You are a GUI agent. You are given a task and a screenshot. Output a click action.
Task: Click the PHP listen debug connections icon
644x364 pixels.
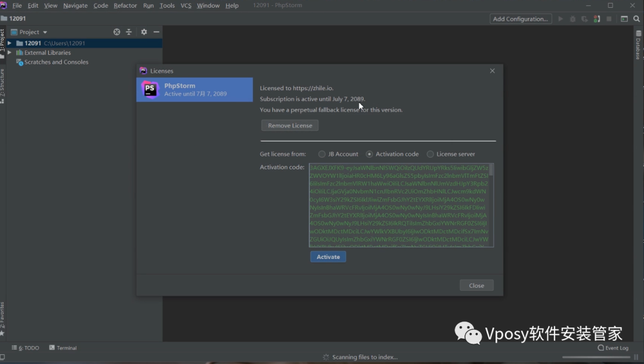click(597, 19)
